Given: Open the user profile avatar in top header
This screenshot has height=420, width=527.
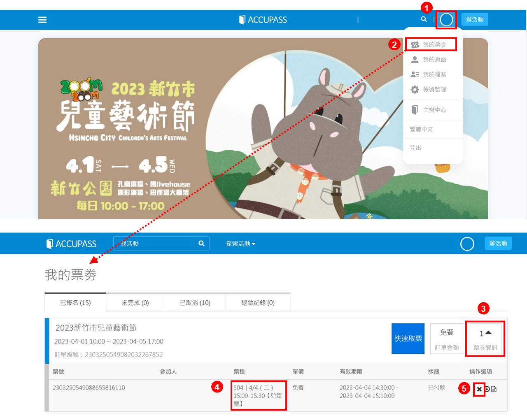Looking at the screenshot, I should 446,19.
